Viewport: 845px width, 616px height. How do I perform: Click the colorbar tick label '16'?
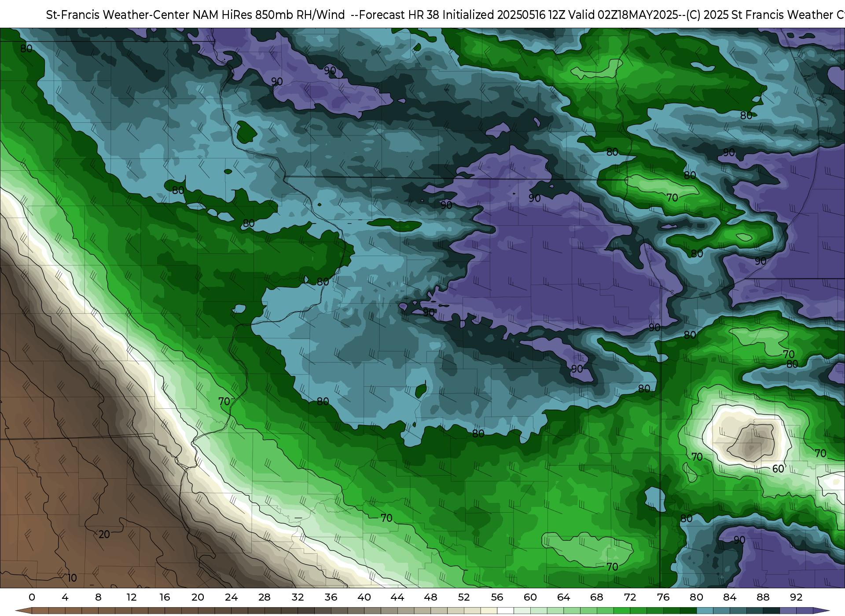tap(165, 598)
